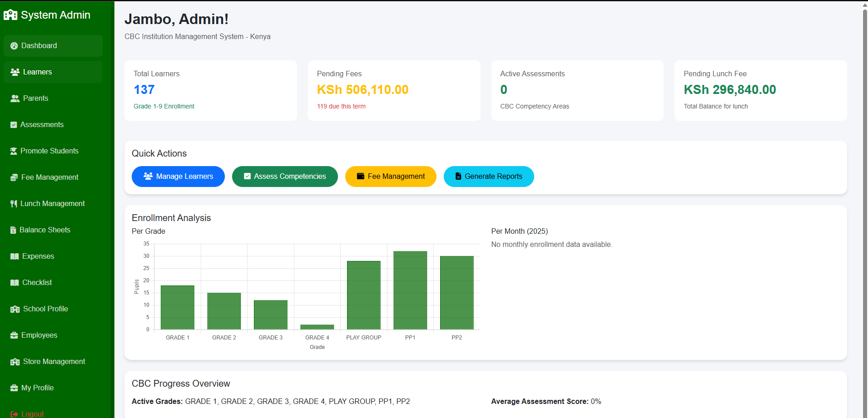The image size is (868, 418).
Task: Click the Expenses book icon in sidebar
Action: (15, 256)
